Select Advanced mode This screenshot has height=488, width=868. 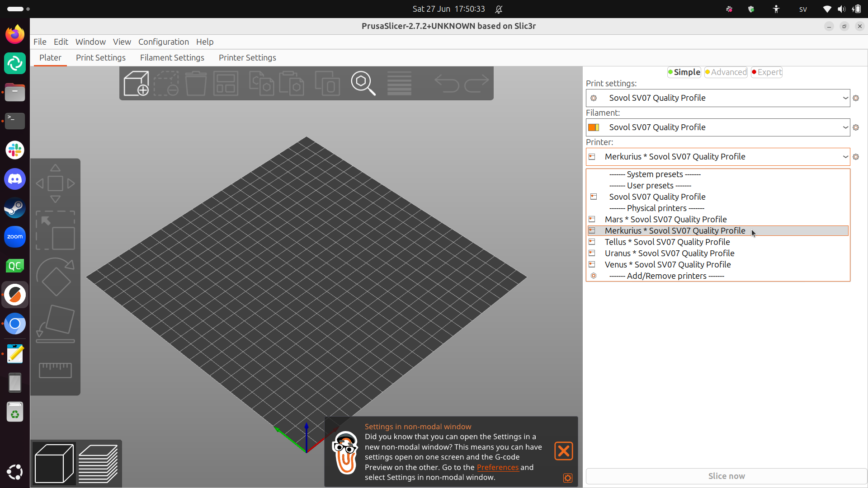726,72
